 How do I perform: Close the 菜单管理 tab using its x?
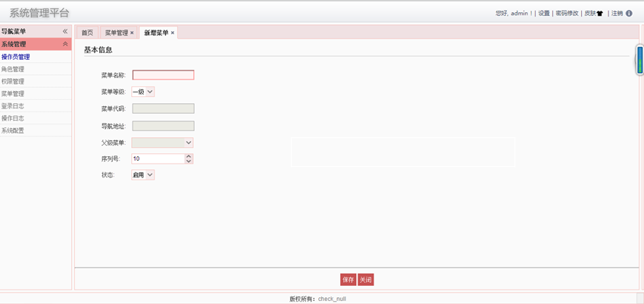coord(132,33)
